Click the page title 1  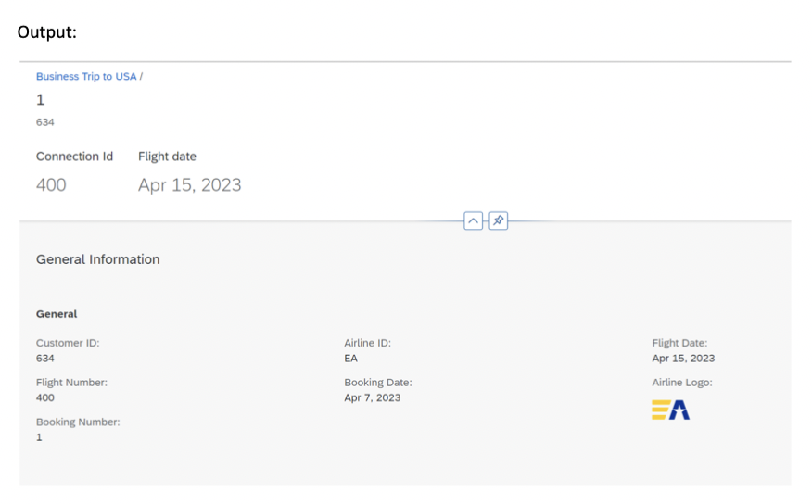coord(40,100)
